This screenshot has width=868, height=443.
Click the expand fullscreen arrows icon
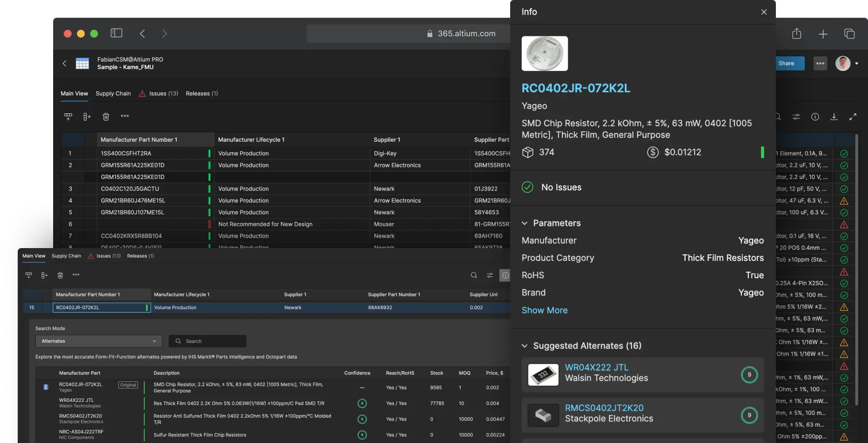click(x=852, y=117)
